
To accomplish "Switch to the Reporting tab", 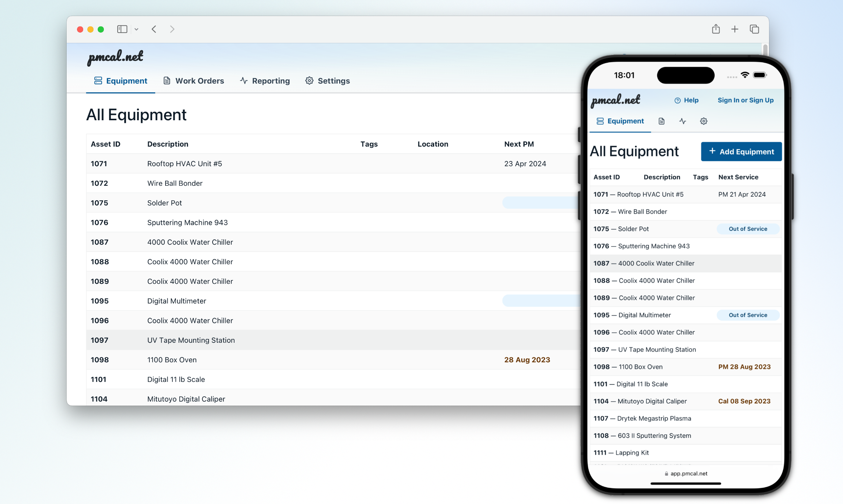I will pyautogui.click(x=265, y=81).
